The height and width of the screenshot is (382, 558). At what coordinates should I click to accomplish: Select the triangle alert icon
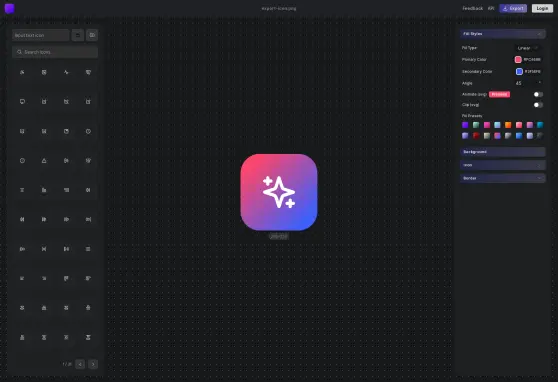click(44, 161)
